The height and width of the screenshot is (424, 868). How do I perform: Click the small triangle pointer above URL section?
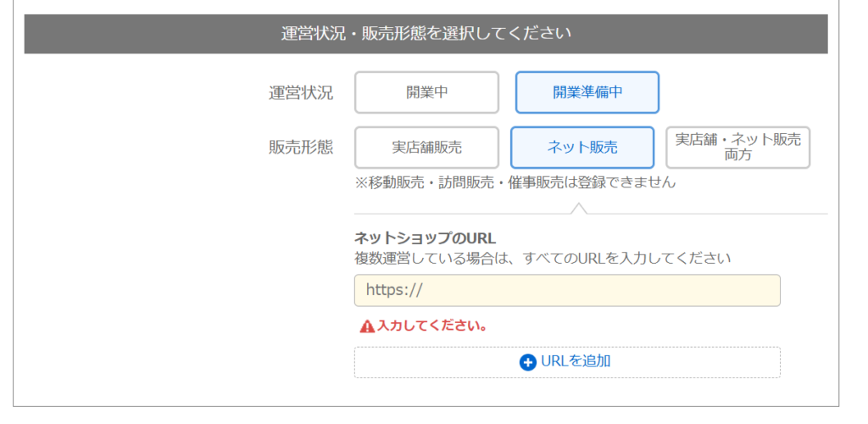coord(579,208)
